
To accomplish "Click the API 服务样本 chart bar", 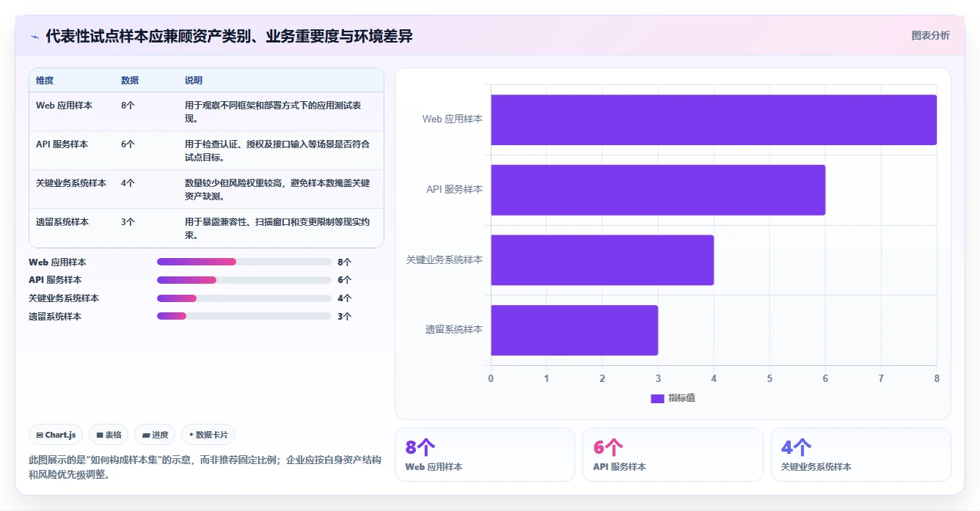I will click(x=658, y=190).
